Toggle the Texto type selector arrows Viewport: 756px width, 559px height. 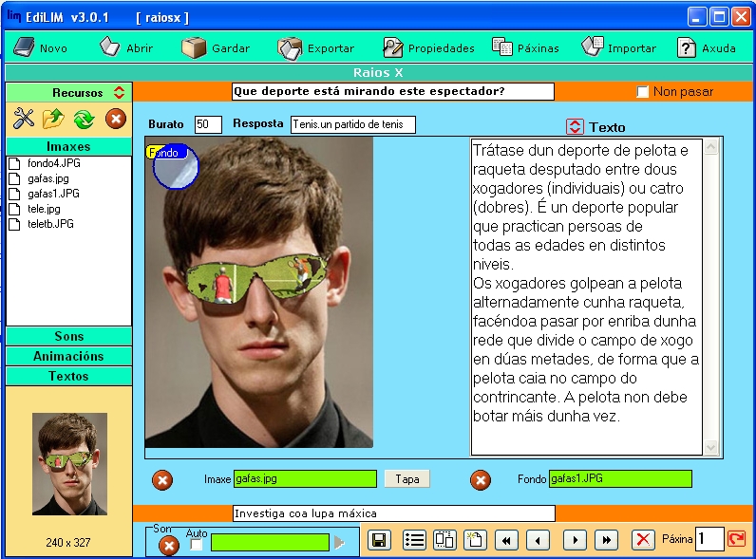tap(575, 126)
